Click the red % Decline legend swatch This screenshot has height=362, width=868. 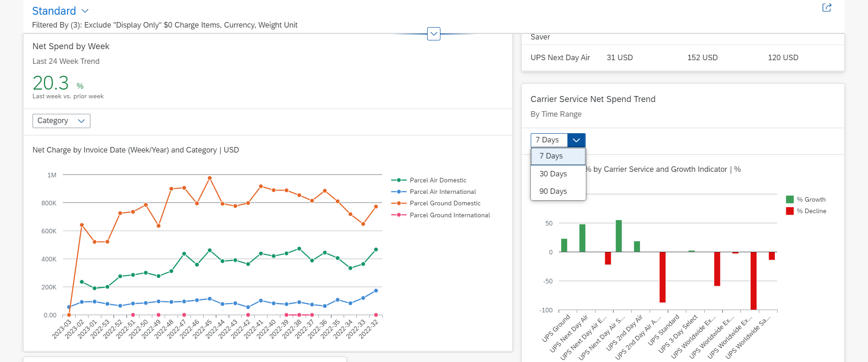click(x=790, y=211)
